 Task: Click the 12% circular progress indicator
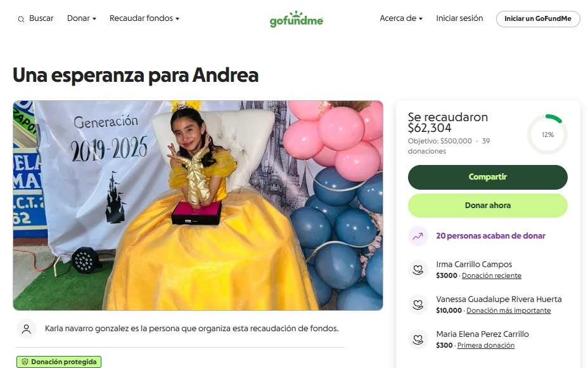click(x=547, y=135)
